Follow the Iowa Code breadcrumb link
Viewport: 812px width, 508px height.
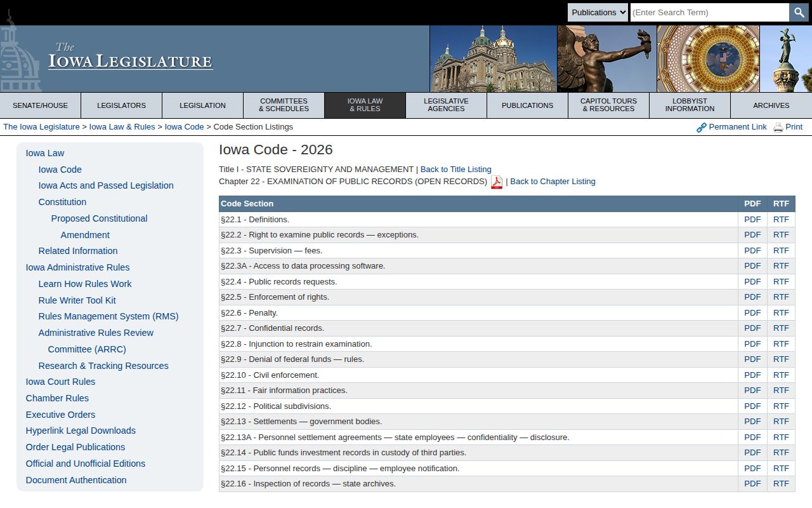[185, 127]
